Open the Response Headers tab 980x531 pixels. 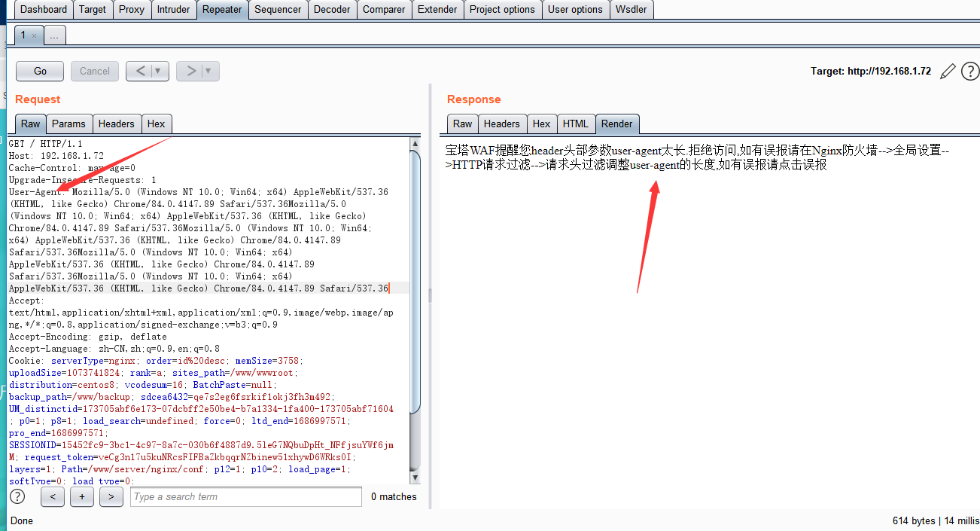coord(502,124)
